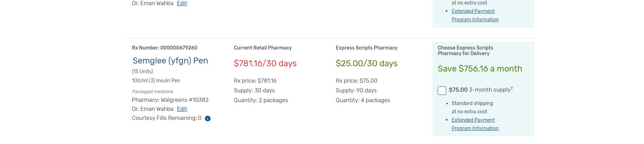Click the Express Scripts Pharmacy column heading
Viewport: 644px width, 144px height.
point(367,48)
